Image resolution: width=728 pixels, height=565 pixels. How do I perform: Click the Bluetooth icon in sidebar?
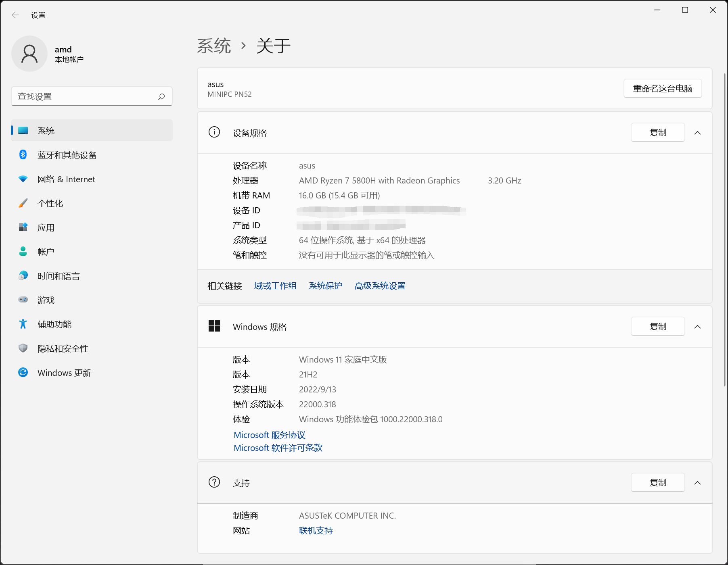point(23,154)
